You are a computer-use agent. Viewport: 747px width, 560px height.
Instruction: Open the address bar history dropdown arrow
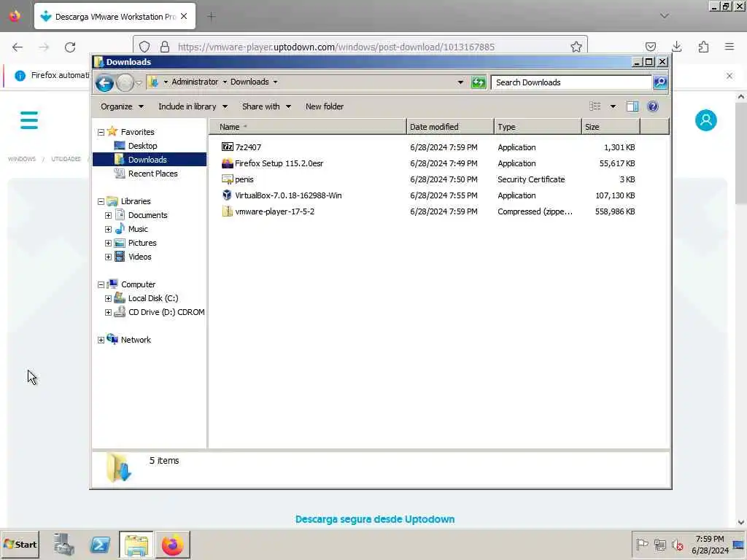[460, 82]
